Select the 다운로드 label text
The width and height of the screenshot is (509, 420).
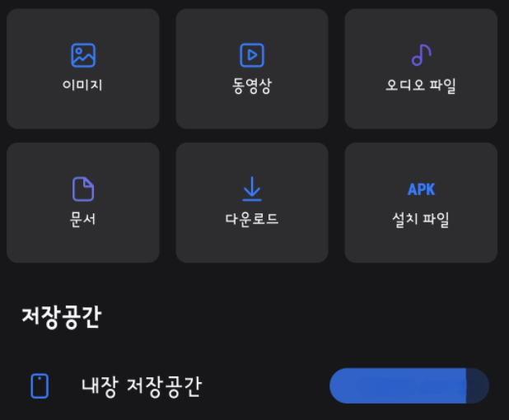252,219
